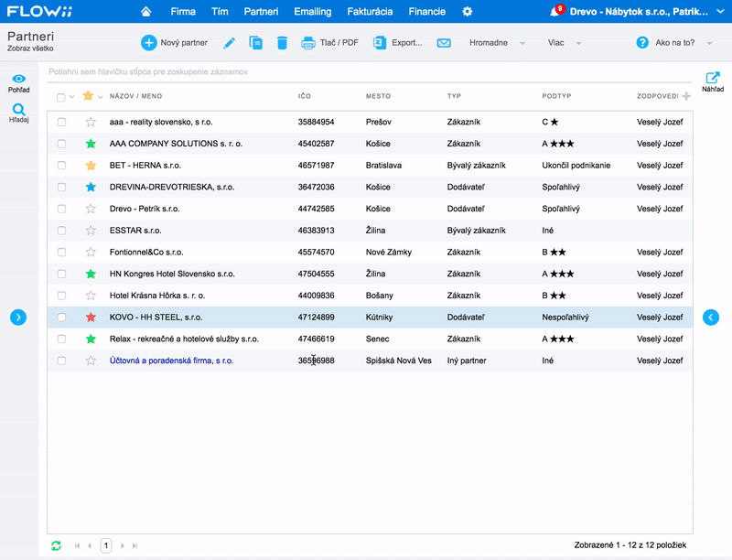732x560 pixels.
Task: Check the select-all header checkbox
Action: [x=60, y=97]
